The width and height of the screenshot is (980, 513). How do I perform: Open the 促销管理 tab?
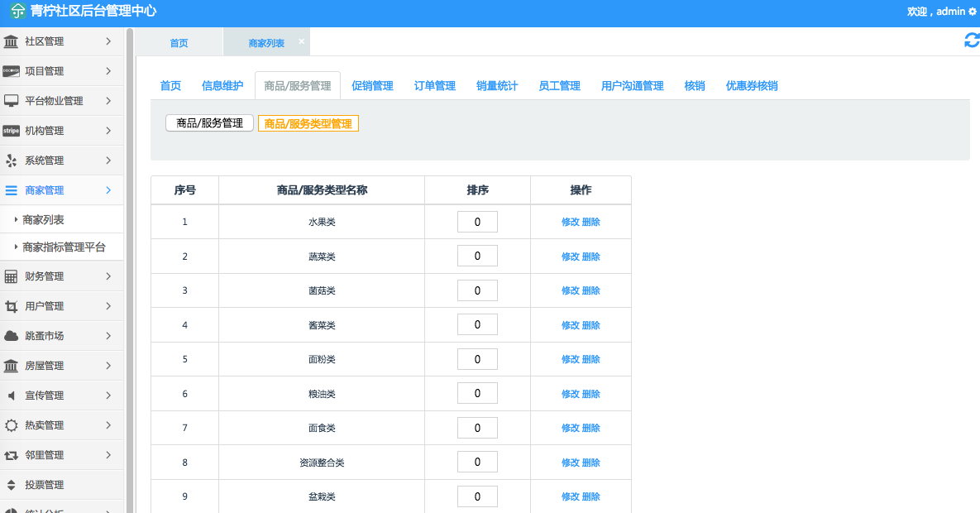(372, 86)
